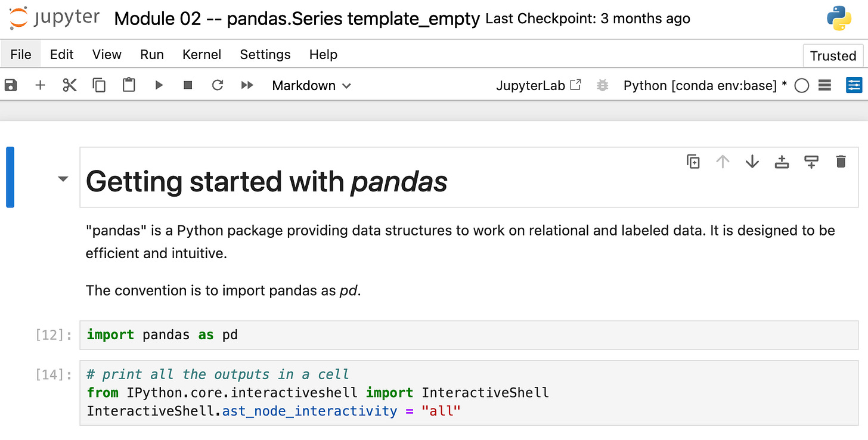Image resolution: width=868 pixels, height=440 pixels.
Task: Save the notebook with the disk icon
Action: (x=11, y=85)
